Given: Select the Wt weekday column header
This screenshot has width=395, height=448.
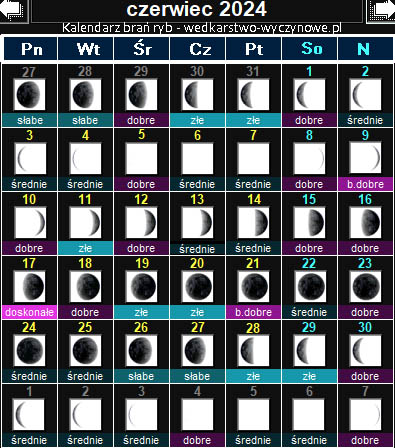Looking at the screenshot, I should point(86,49).
